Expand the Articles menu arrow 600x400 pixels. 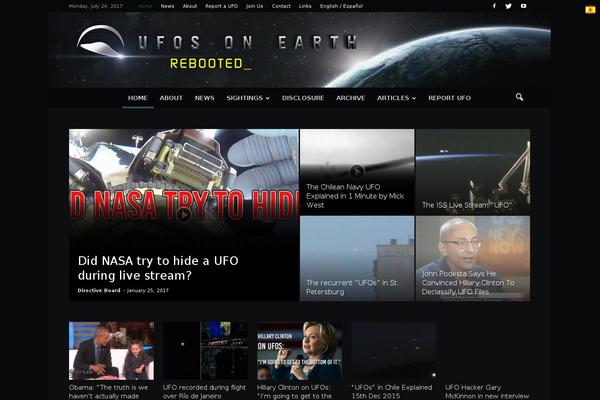coord(414,98)
